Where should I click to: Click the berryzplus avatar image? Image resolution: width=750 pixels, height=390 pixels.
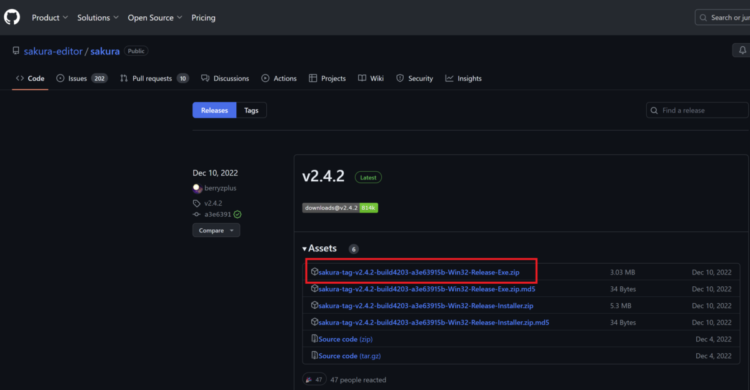click(x=197, y=188)
